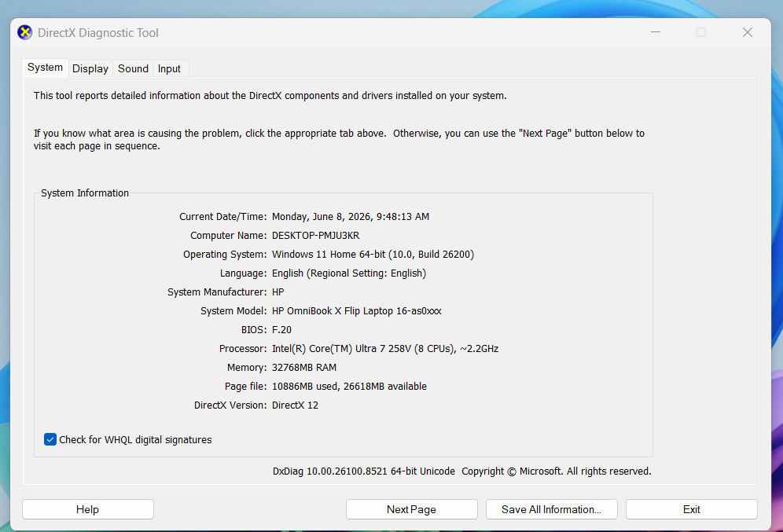The width and height of the screenshot is (783, 532).
Task: Switch to the Sound tab
Action: pyautogui.click(x=133, y=68)
